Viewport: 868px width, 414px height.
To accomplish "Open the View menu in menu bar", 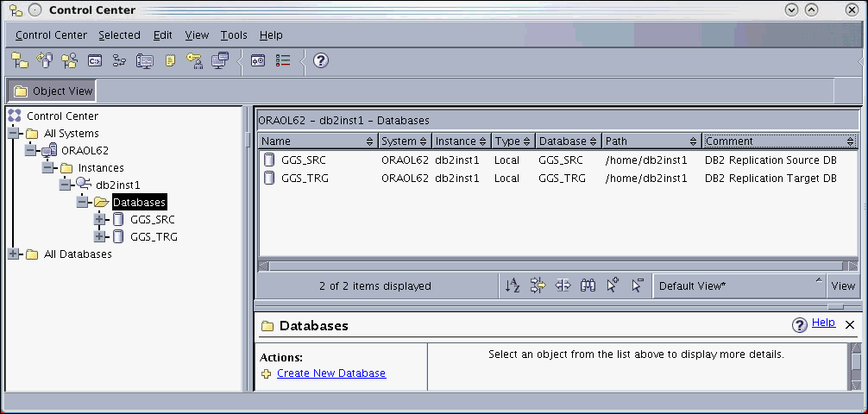I will [197, 34].
